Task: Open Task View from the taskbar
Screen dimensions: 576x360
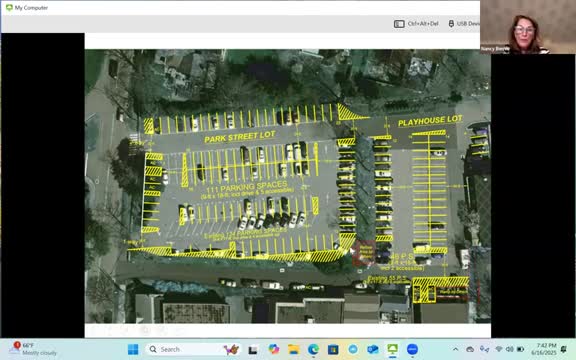Action: [253, 349]
